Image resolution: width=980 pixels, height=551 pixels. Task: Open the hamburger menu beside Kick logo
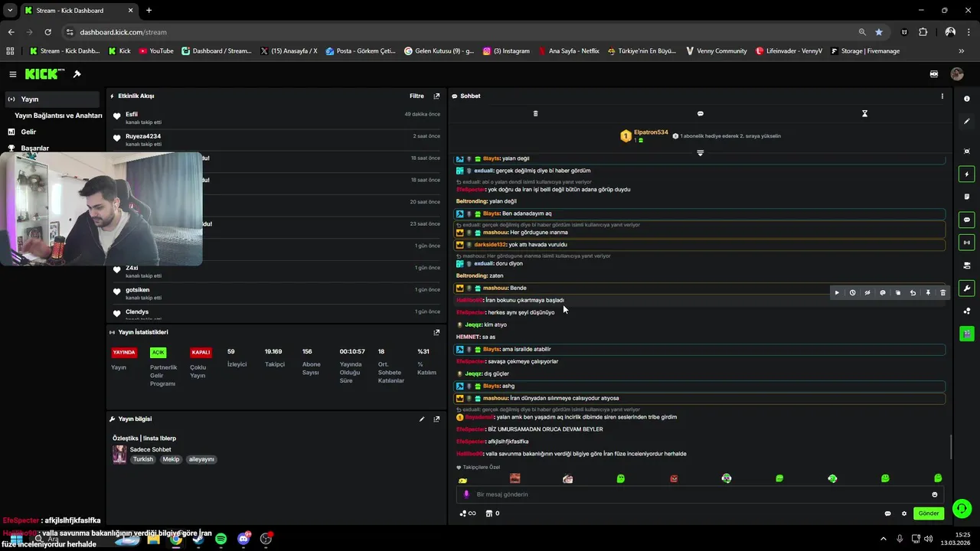(13, 74)
